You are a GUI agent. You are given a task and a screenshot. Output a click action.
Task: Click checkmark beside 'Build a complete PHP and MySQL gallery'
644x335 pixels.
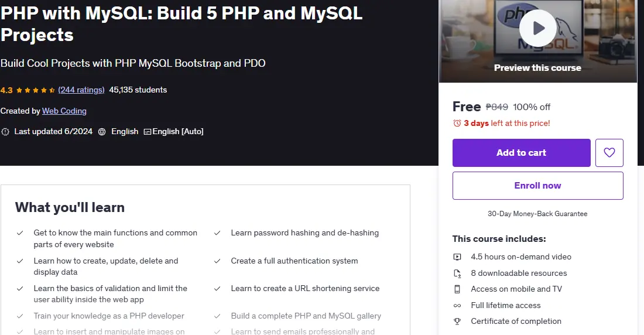[x=217, y=316]
